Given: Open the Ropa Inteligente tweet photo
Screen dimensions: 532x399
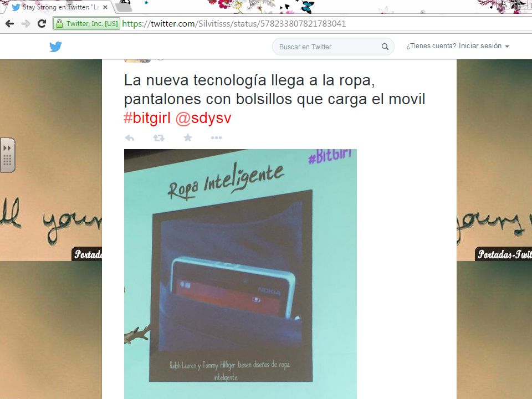Looking at the screenshot, I should click(240, 274).
